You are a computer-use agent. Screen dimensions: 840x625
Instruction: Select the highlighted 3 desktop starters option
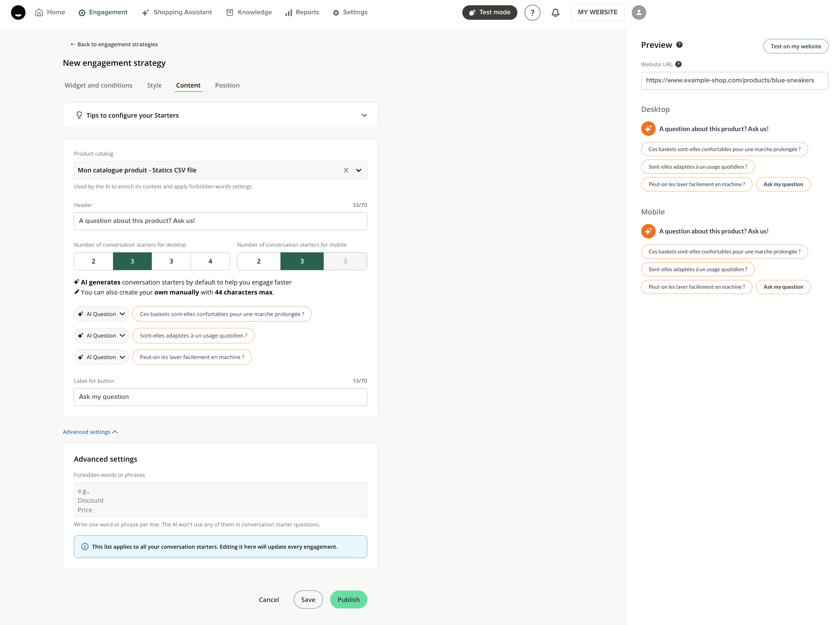(x=132, y=261)
